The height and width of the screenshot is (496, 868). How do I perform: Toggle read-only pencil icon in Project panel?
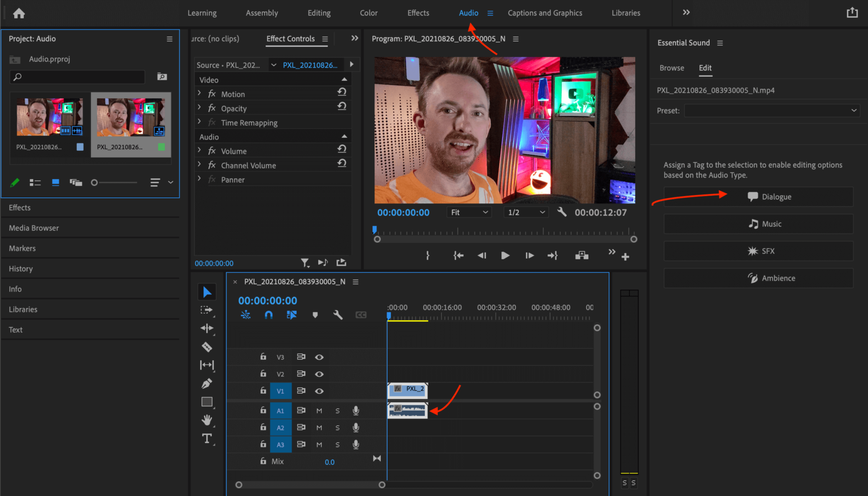click(15, 182)
